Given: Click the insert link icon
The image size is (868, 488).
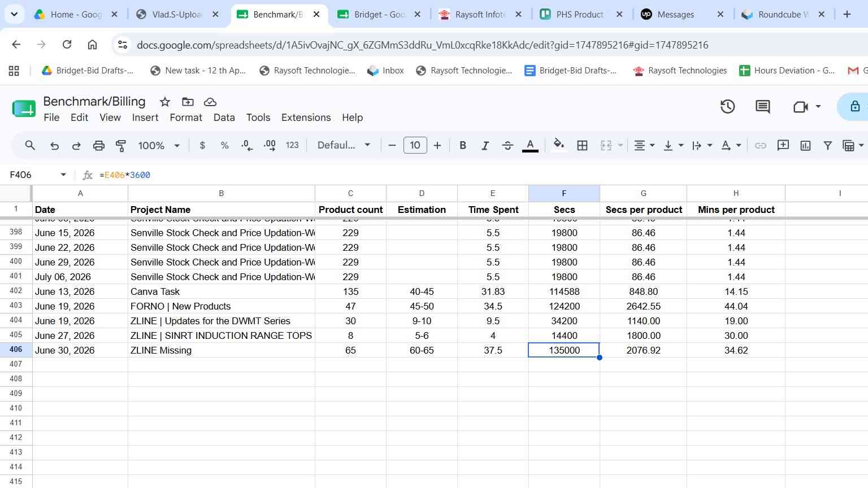Looking at the screenshot, I should (x=761, y=145).
